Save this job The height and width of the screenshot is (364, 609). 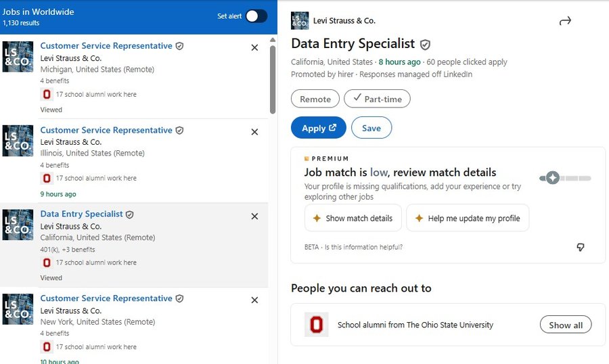pyautogui.click(x=371, y=128)
